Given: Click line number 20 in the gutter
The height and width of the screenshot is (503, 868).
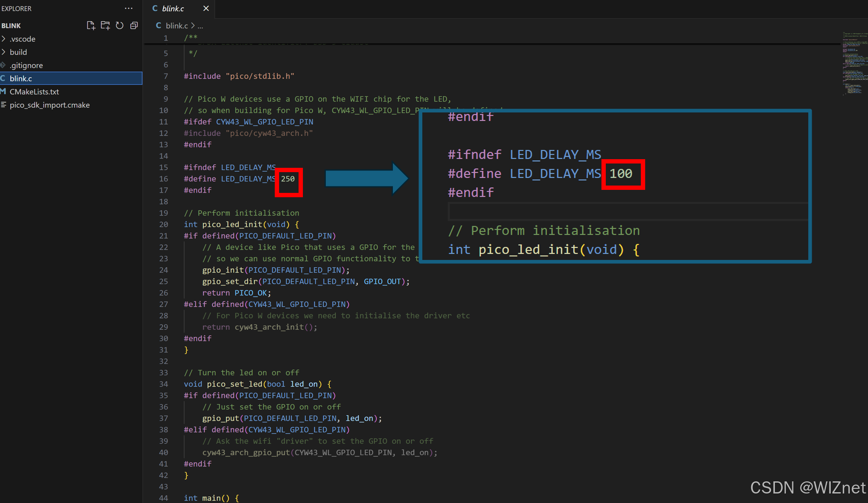Looking at the screenshot, I should click(164, 224).
